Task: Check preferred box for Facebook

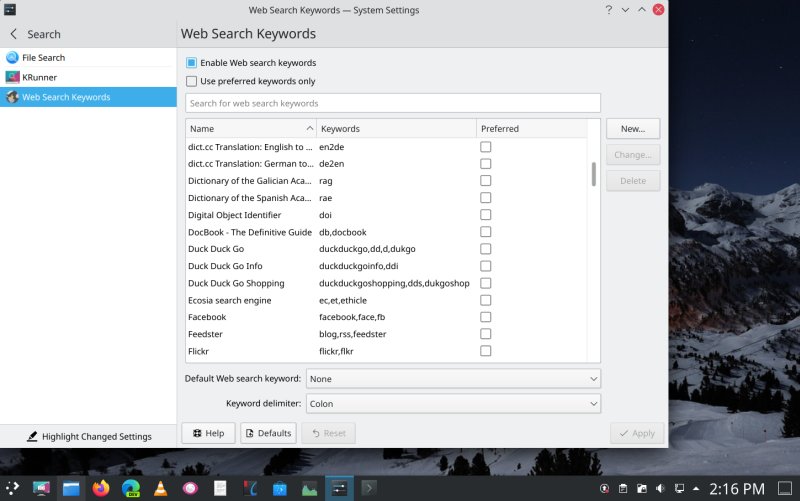Action: pyautogui.click(x=486, y=317)
